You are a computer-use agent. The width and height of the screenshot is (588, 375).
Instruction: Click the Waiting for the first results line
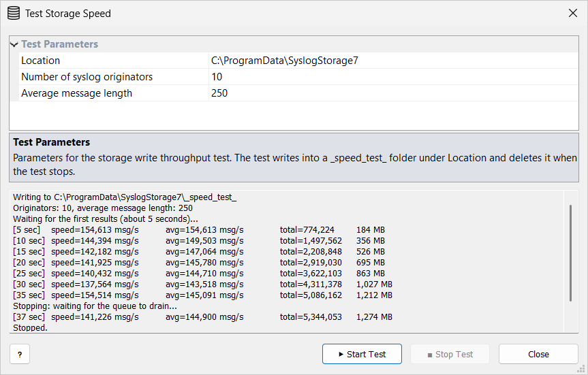(x=106, y=218)
